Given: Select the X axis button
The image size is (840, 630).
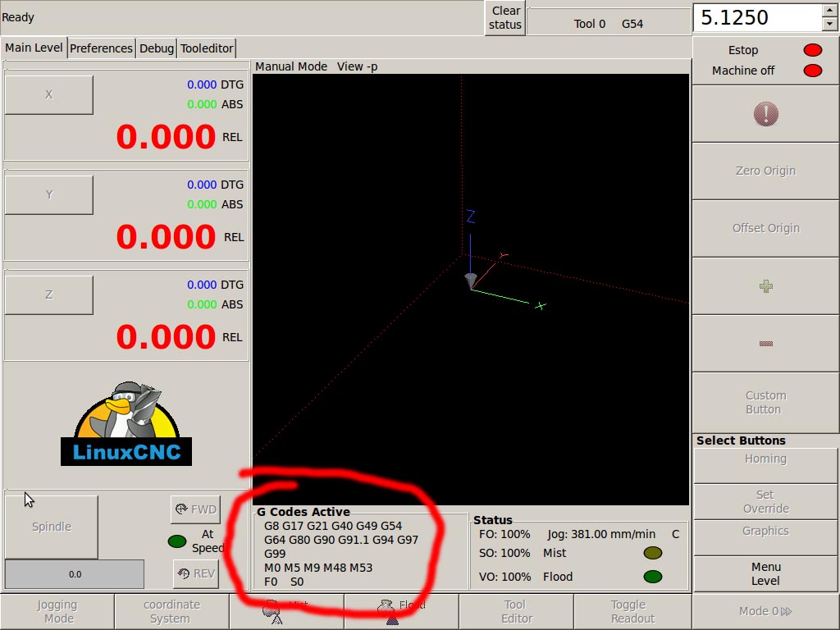Looking at the screenshot, I should tap(48, 94).
